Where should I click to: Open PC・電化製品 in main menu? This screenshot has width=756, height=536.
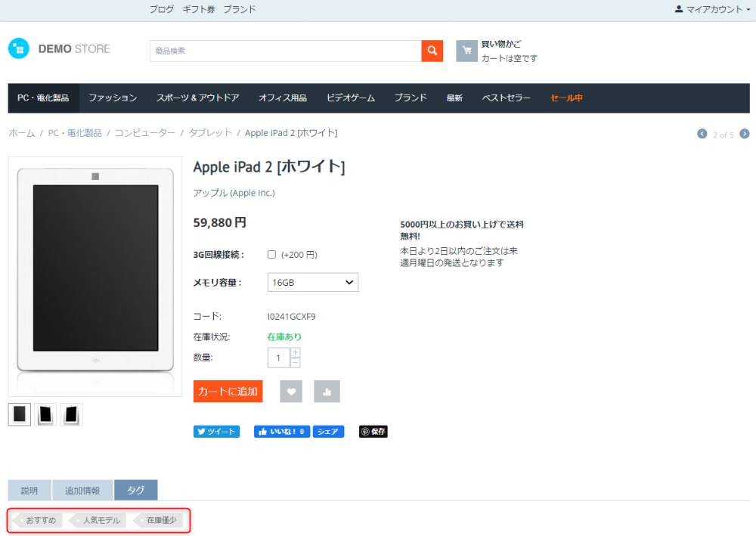(x=43, y=98)
